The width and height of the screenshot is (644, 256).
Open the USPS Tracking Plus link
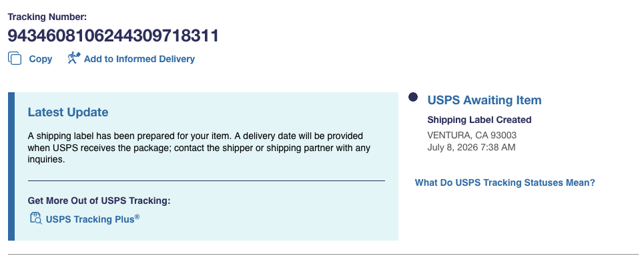click(x=90, y=219)
